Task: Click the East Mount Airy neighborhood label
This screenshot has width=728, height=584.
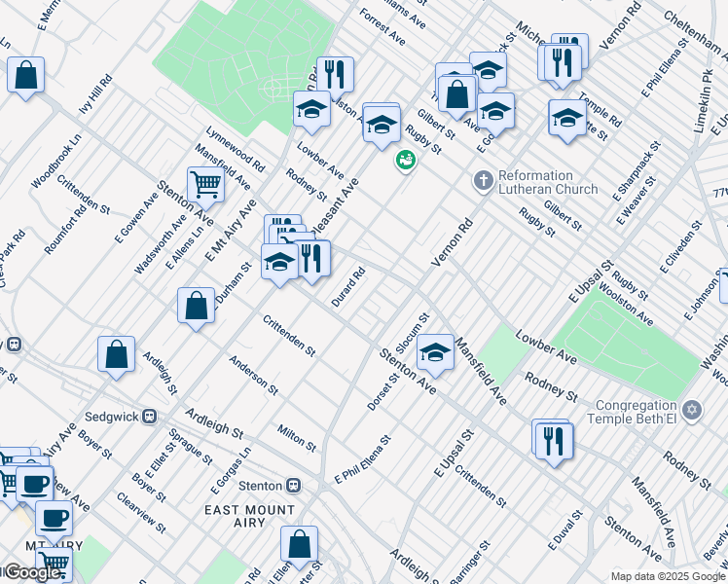Action: 251,510
